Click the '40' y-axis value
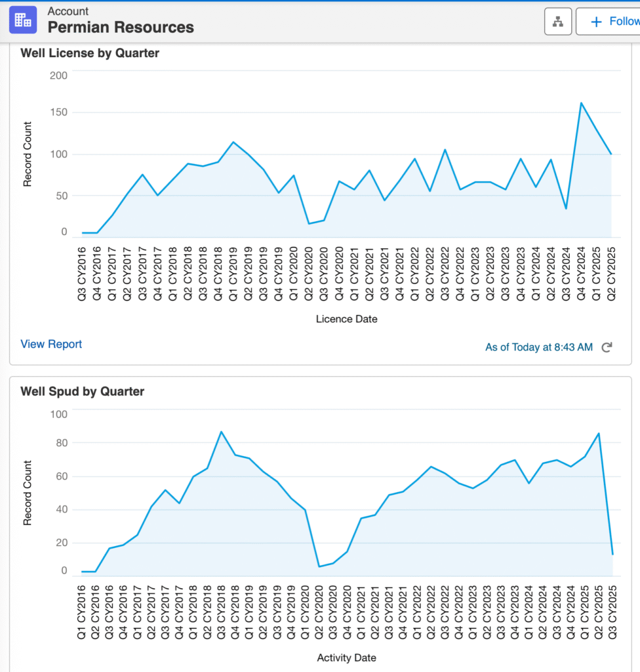The image size is (640, 672). point(62,509)
